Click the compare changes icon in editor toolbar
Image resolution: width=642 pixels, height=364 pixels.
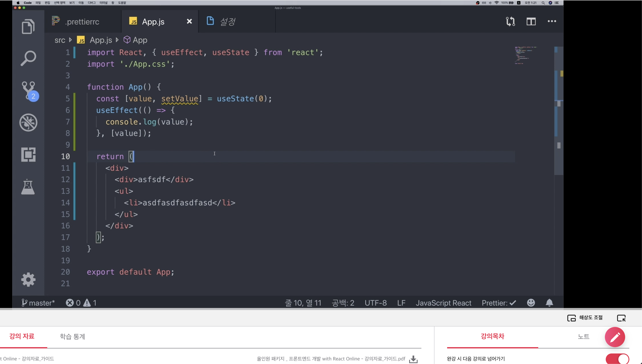[x=510, y=21]
